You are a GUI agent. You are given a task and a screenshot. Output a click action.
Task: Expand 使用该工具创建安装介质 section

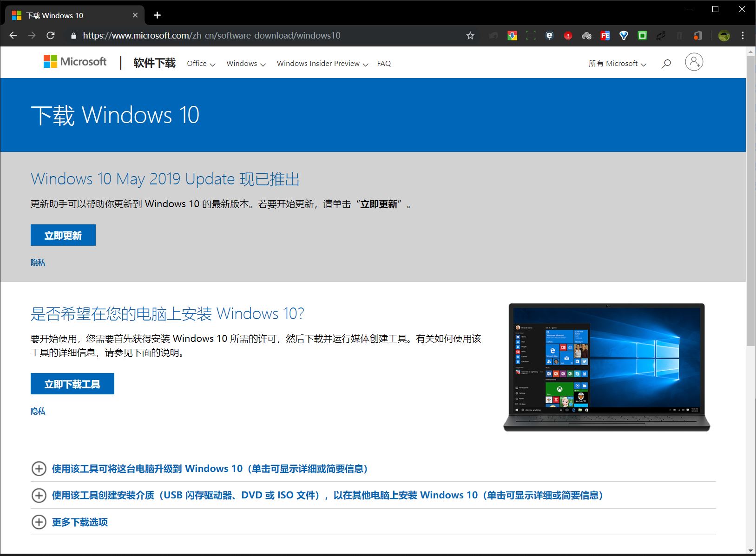[x=327, y=495]
